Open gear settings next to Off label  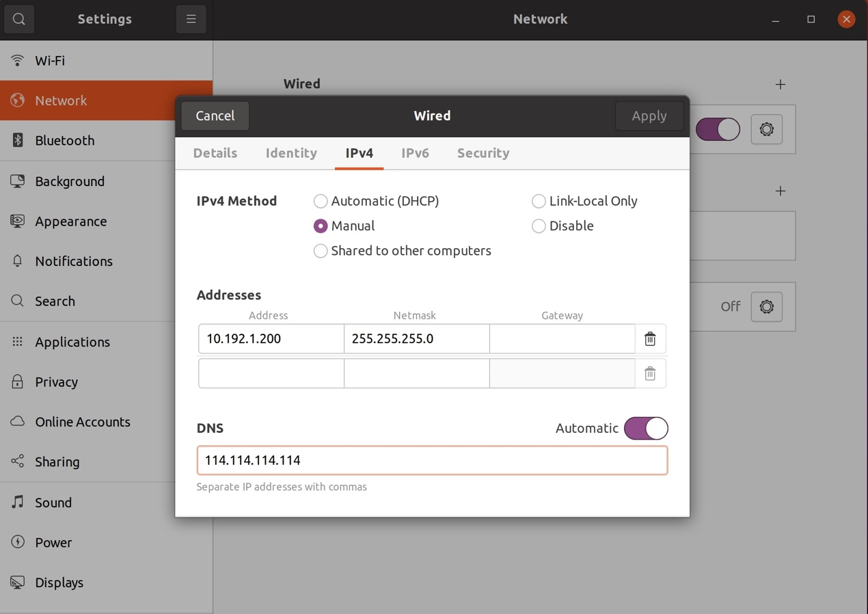pos(767,306)
